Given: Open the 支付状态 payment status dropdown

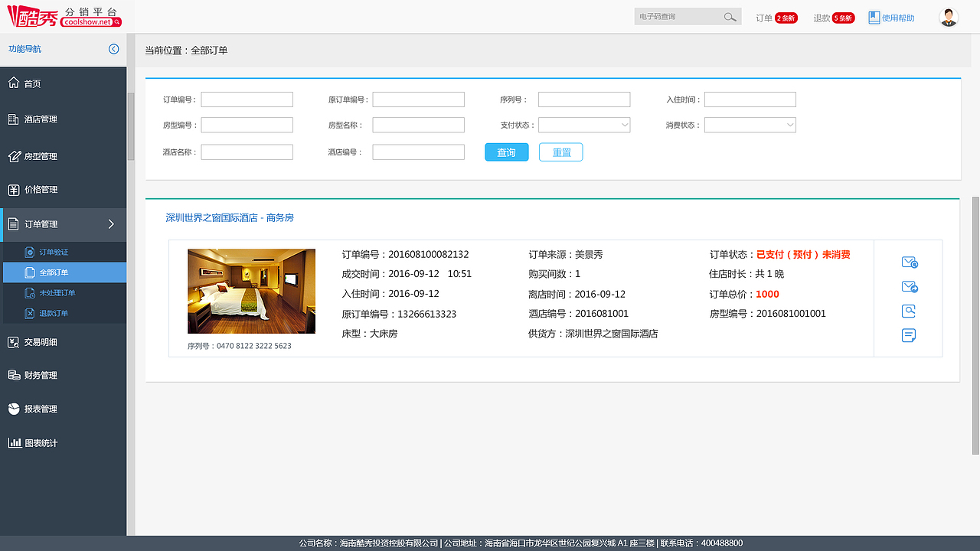Looking at the screenshot, I should pyautogui.click(x=584, y=125).
